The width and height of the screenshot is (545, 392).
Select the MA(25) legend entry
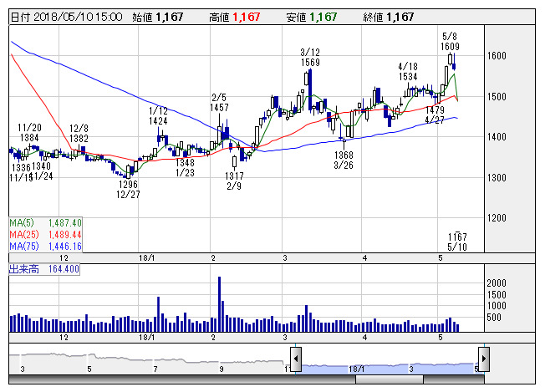coord(45,235)
